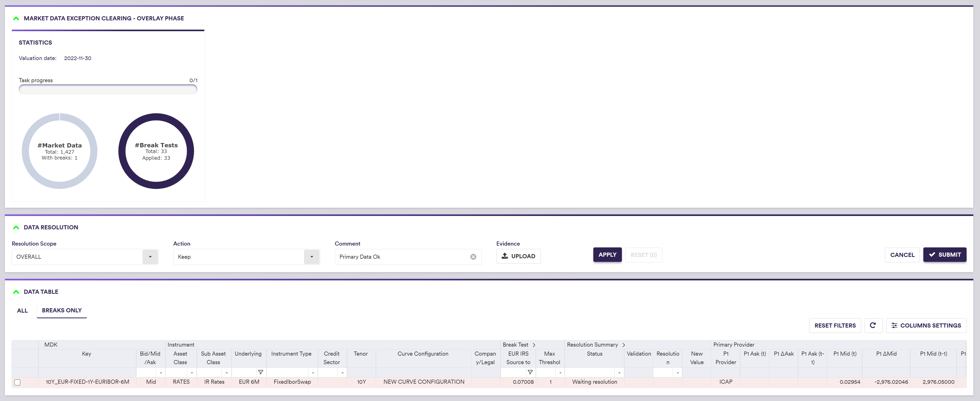Expand the Break Test column group arrow
Screen dimensions: 980x401
[x=534, y=345]
